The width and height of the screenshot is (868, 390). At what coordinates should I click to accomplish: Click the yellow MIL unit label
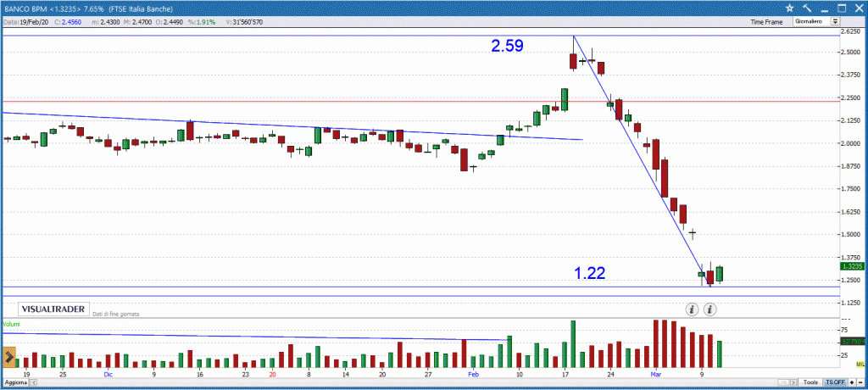coord(860,364)
